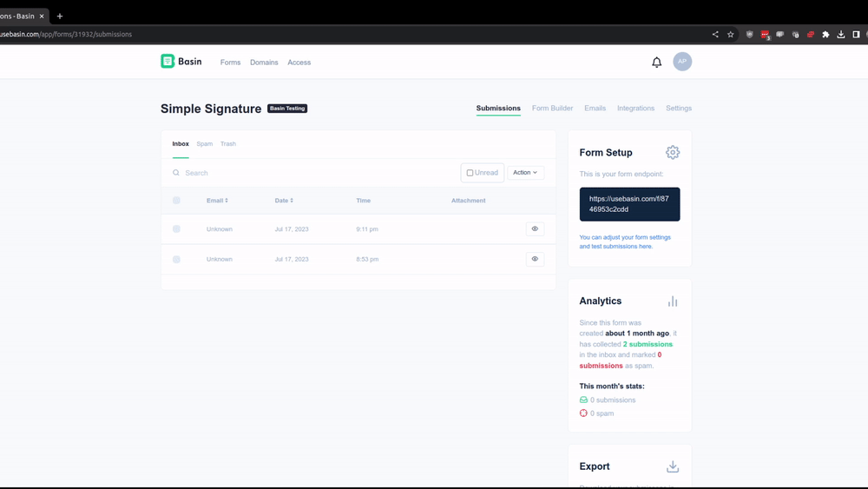Click 'Unknown' in the 8:53 pm row
Viewport: 868px width, 489px height.
[220, 259]
